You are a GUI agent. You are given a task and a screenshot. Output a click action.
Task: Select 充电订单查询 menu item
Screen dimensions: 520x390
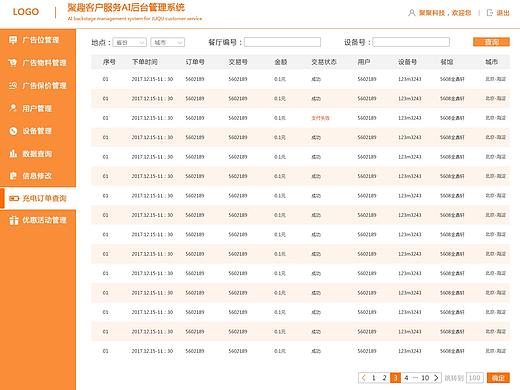[38, 198]
